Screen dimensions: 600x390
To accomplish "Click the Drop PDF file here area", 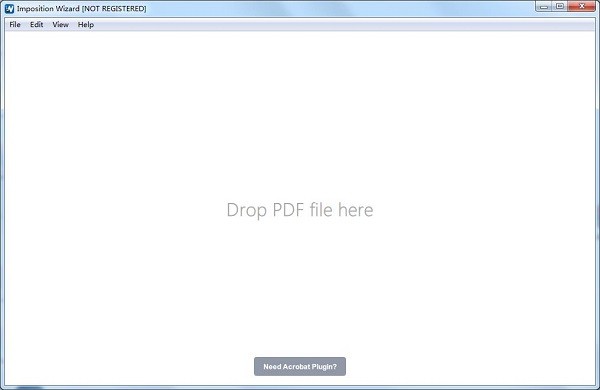I will 300,210.
